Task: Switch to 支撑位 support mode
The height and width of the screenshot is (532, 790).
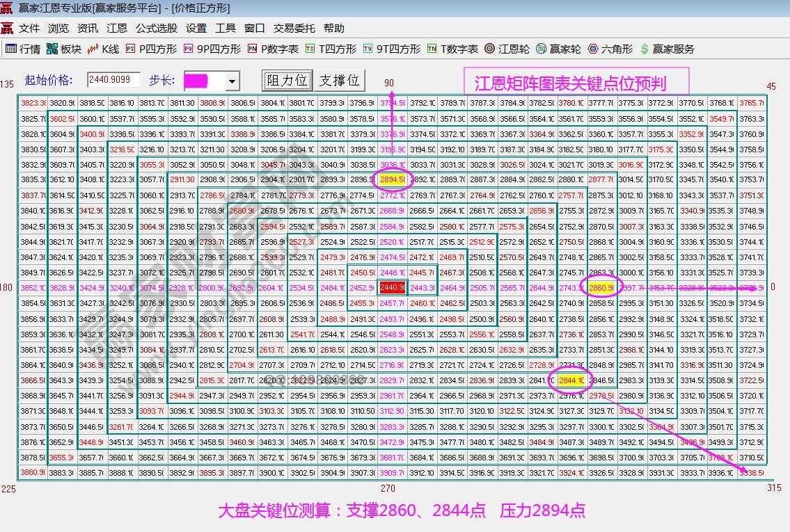Action: pyautogui.click(x=340, y=81)
